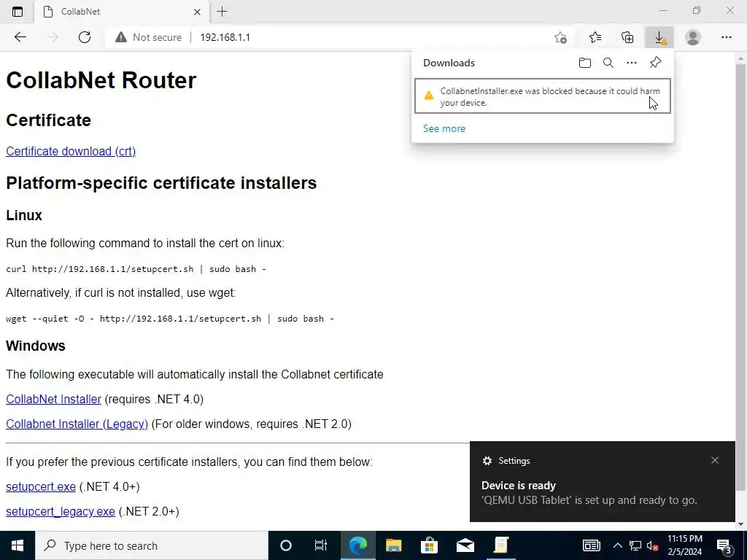Open the Action Center notifications icon
Image resolution: width=747 pixels, height=560 pixels.
point(724,545)
